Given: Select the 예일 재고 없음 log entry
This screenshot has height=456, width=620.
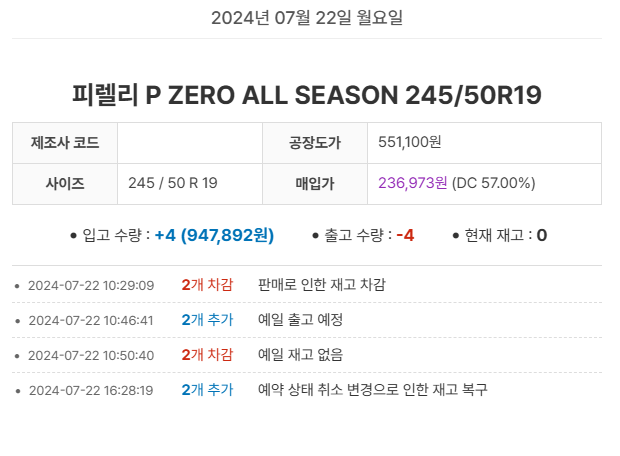Looking at the screenshot, I should click(300, 355).
